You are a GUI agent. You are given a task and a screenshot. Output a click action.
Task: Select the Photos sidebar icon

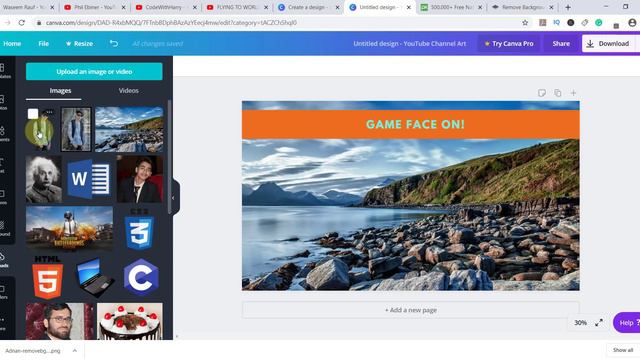coord(4,102)
